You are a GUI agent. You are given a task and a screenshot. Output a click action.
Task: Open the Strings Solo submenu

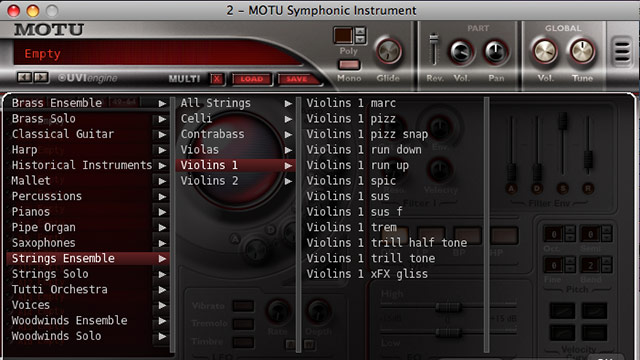click(x=89, y=273)
